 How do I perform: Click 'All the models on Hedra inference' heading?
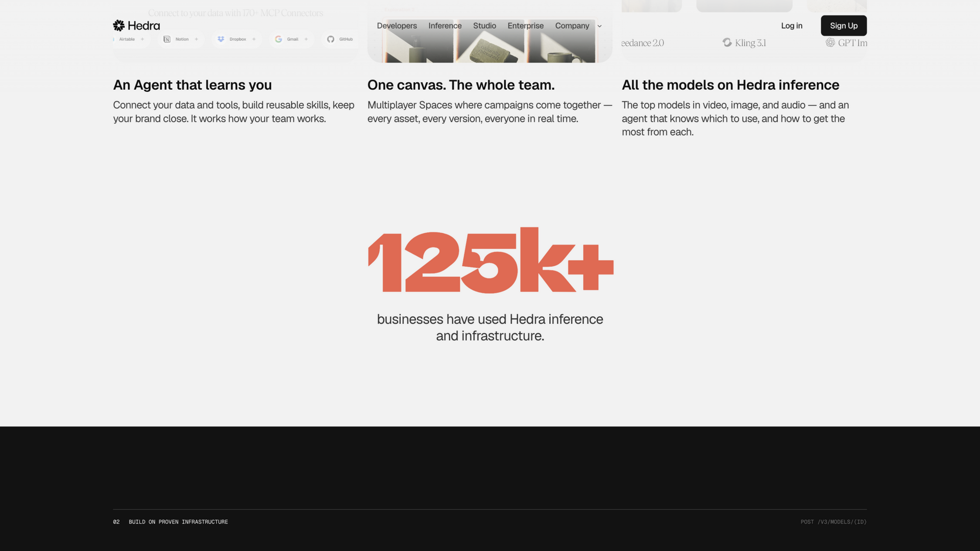coord(730,85)
